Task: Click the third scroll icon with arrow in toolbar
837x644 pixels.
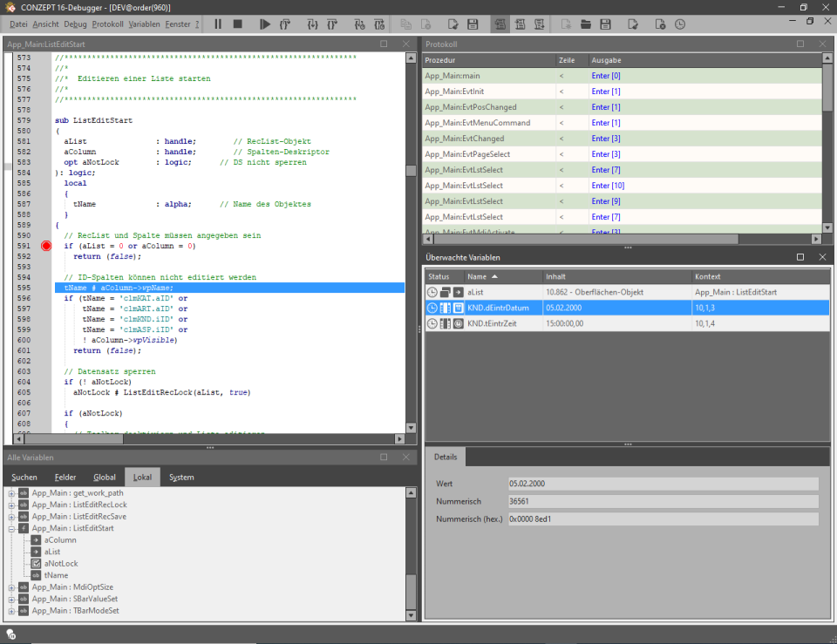Action: click(x=540, y=24)
